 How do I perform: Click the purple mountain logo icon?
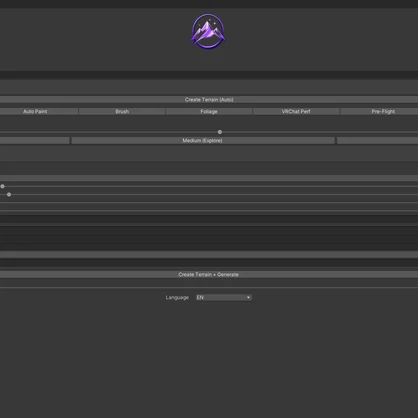point(208,31)
